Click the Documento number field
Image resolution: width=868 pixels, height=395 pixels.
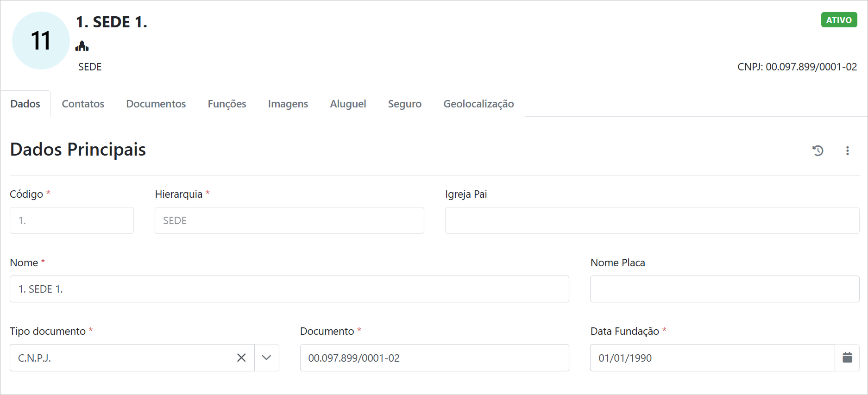coord(434,357)
